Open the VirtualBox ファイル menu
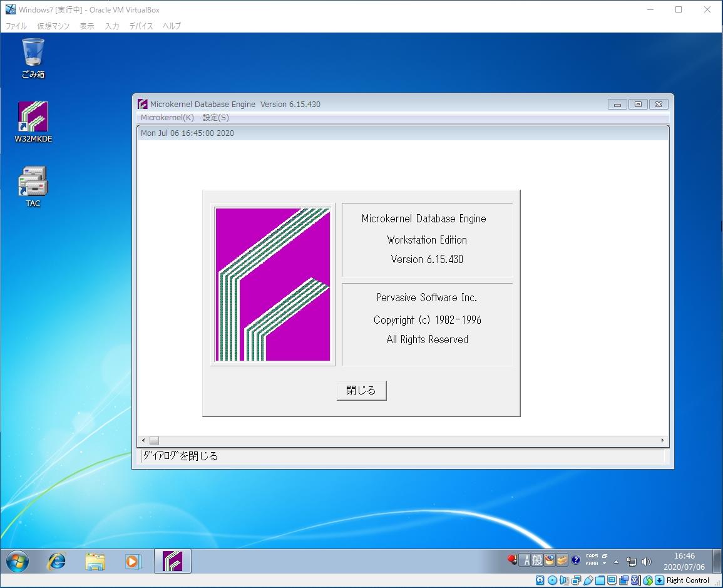 [x=16, y=26]
